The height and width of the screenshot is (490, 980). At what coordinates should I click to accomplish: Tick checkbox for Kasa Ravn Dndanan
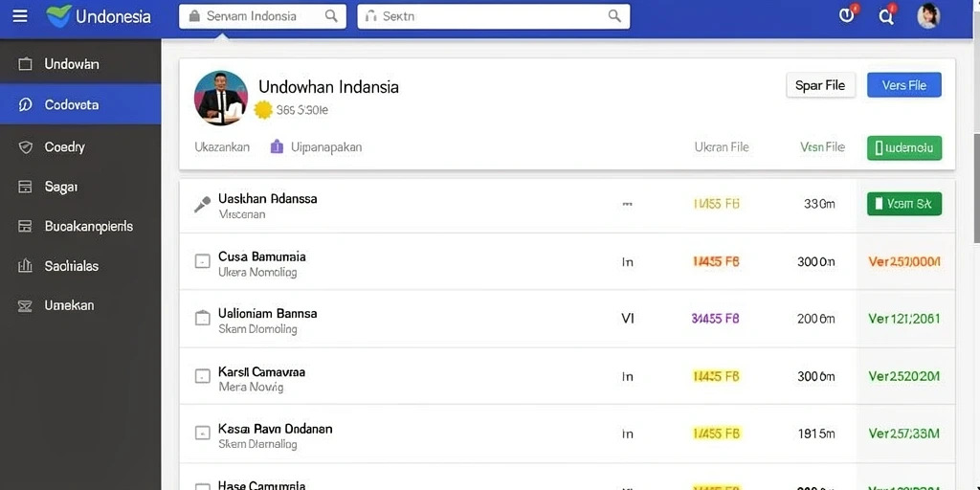tap(202, 434)
